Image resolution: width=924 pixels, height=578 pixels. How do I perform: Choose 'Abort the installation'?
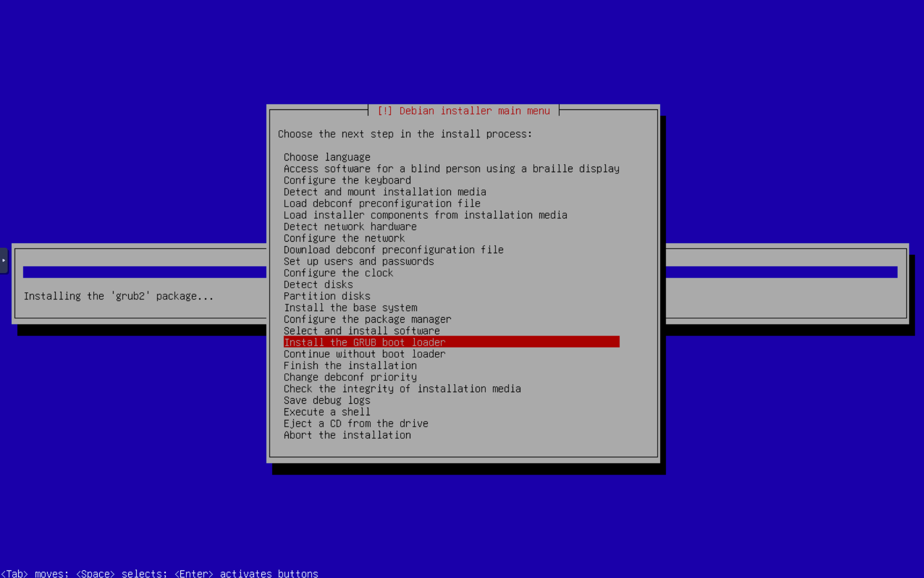coord(347,435)
